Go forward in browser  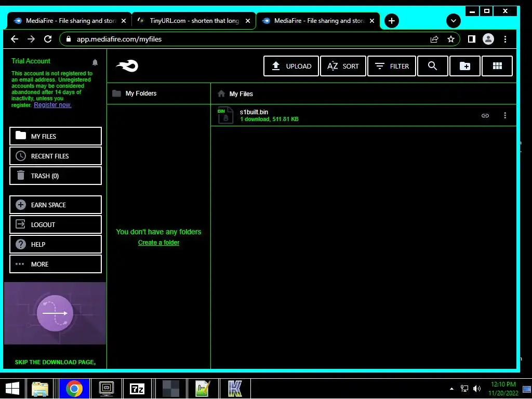pyautogui.click(x=31, y=39)
